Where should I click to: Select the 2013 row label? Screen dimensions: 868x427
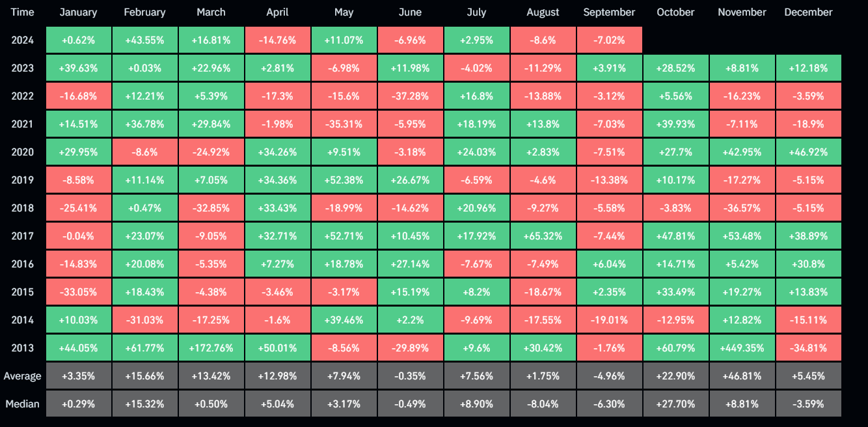(x=23, y=348)
